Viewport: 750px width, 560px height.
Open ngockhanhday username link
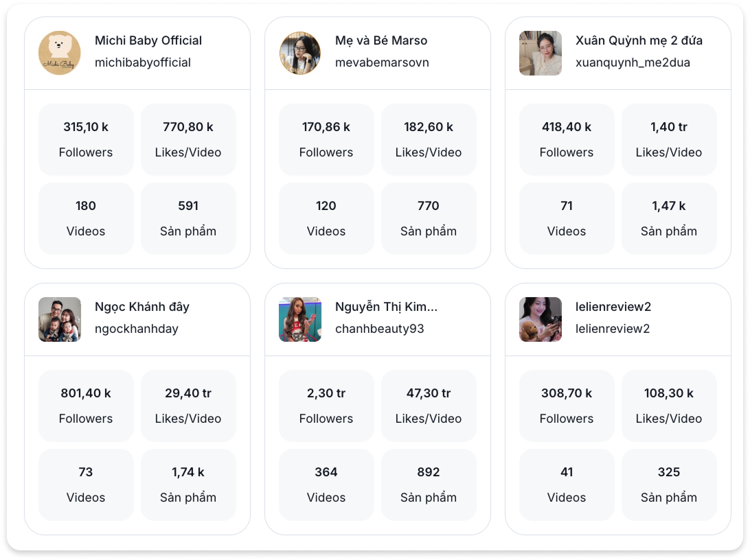[x=136, y=329]
